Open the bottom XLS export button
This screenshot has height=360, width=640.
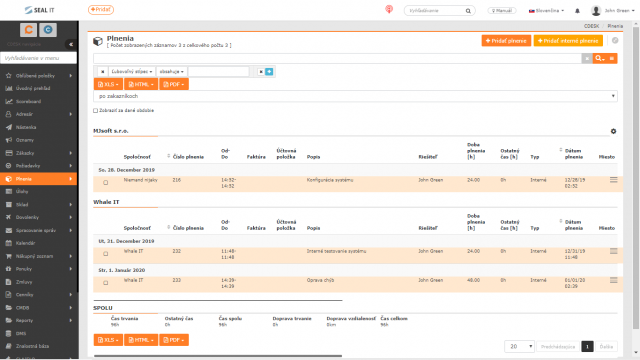coord(108,340)
